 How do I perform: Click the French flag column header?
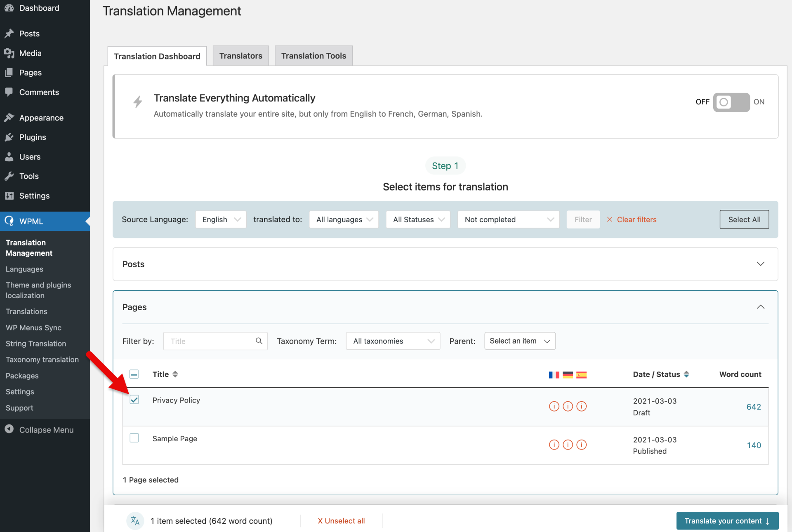click(554, 374)
